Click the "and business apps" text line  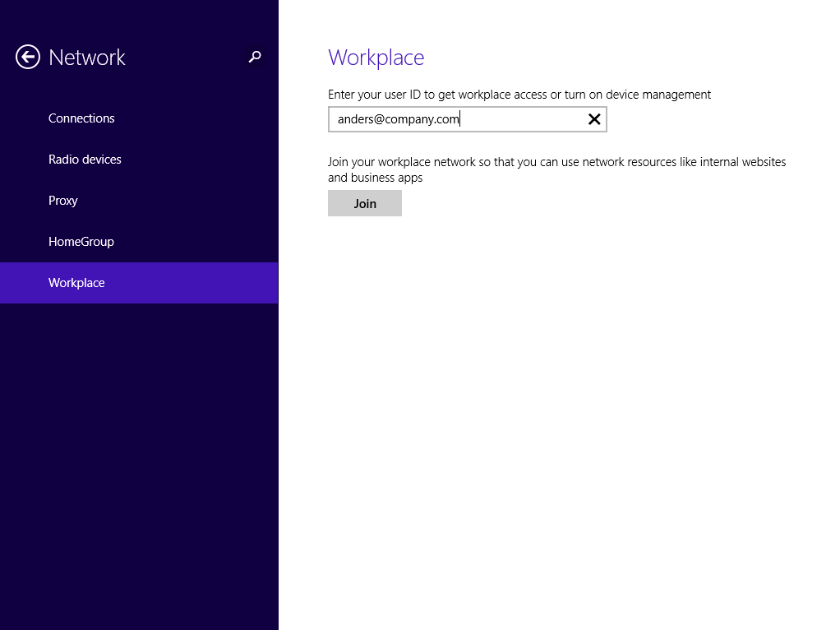(375, 178)
